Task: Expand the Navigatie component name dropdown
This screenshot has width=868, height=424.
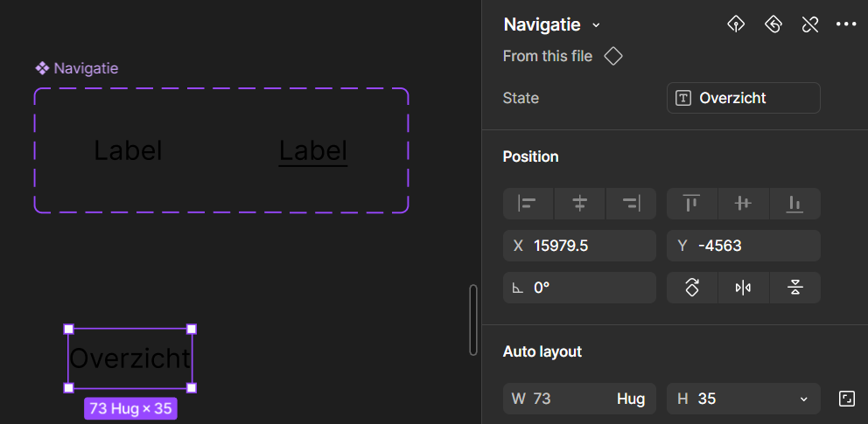Action: click(x=596, y=25)
